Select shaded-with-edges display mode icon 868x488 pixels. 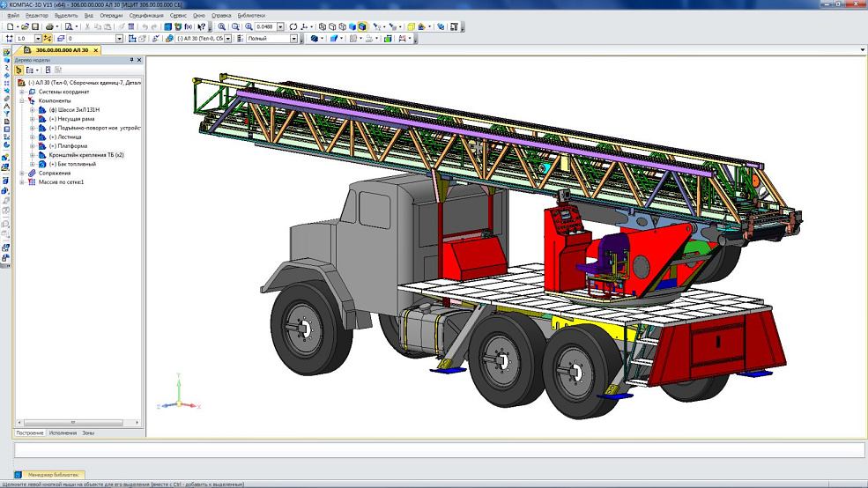[361, 26]
